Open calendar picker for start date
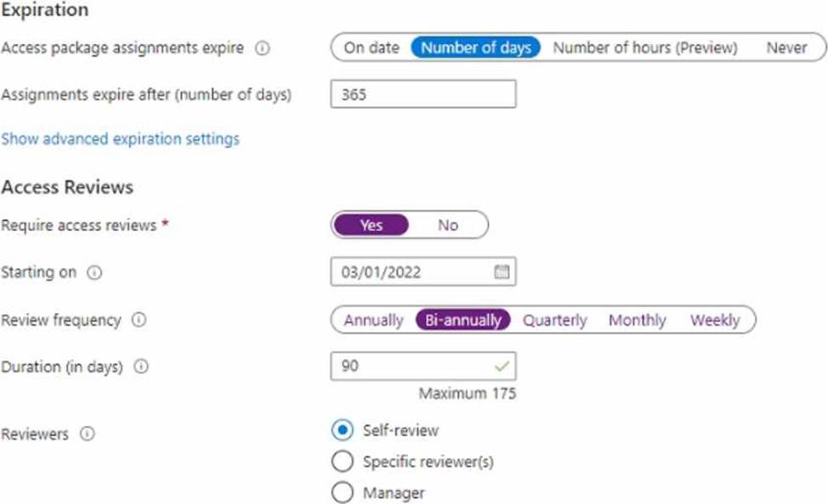Viewport: 828px width, 504px height. tap(502, 272)
